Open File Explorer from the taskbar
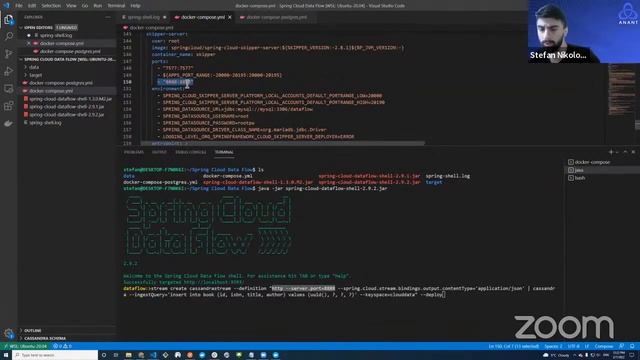The width and height of the screenshot is (640, 360). [129, 355]
